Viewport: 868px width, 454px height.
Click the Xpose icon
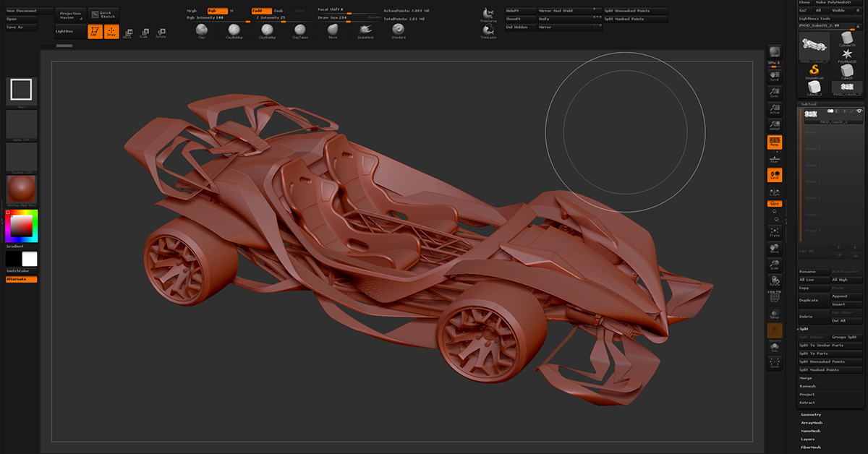pos(774,363)
